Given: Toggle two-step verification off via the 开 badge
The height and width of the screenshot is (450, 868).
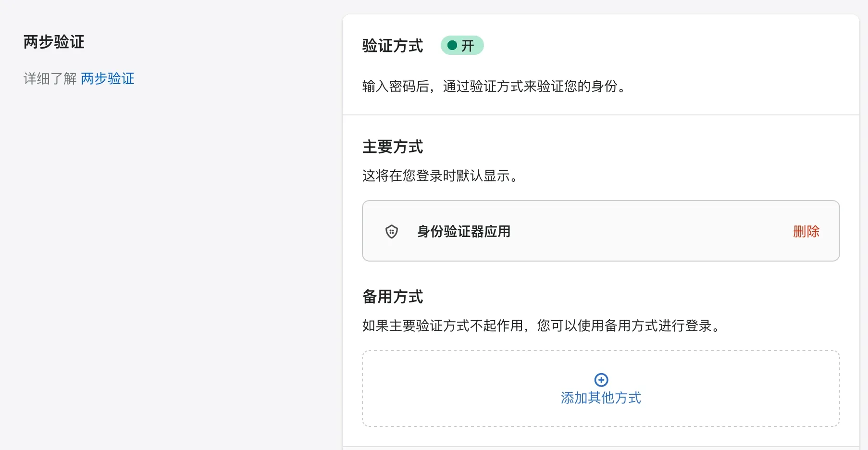Looking at the screenshot, I should click(x=462, y=45).
